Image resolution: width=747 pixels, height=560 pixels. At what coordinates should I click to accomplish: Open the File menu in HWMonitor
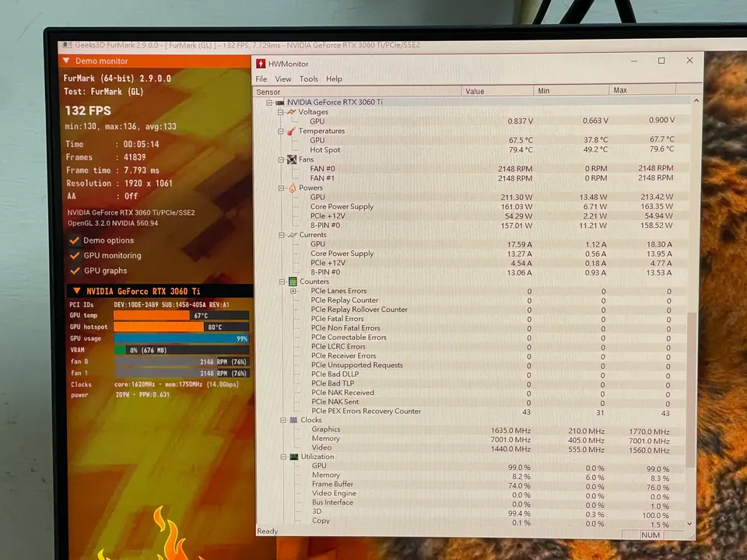pyautogui.click(x=261, y=79)
